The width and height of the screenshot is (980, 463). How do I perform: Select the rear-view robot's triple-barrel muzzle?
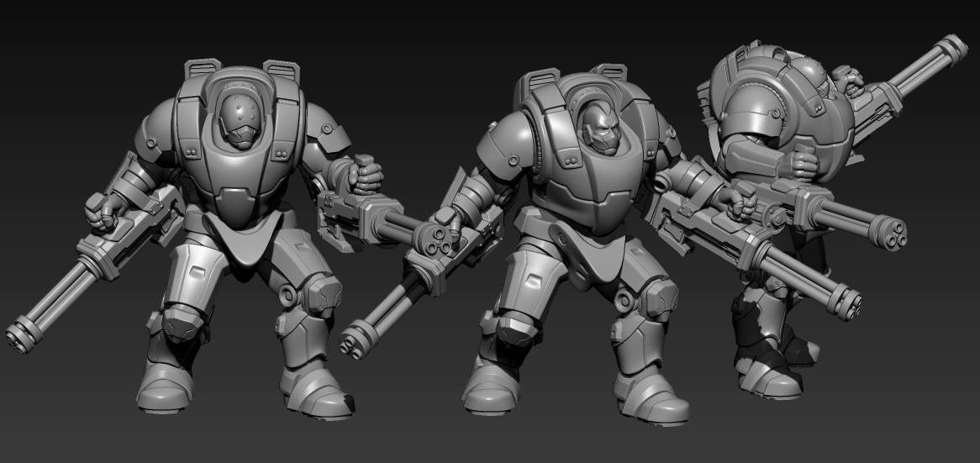click(x=894, y=228)
